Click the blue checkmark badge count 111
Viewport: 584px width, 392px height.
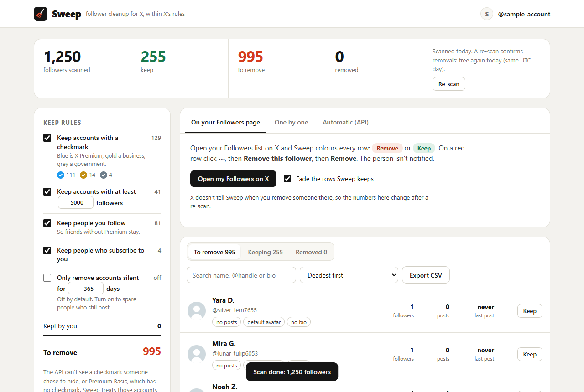click(66, 175)
